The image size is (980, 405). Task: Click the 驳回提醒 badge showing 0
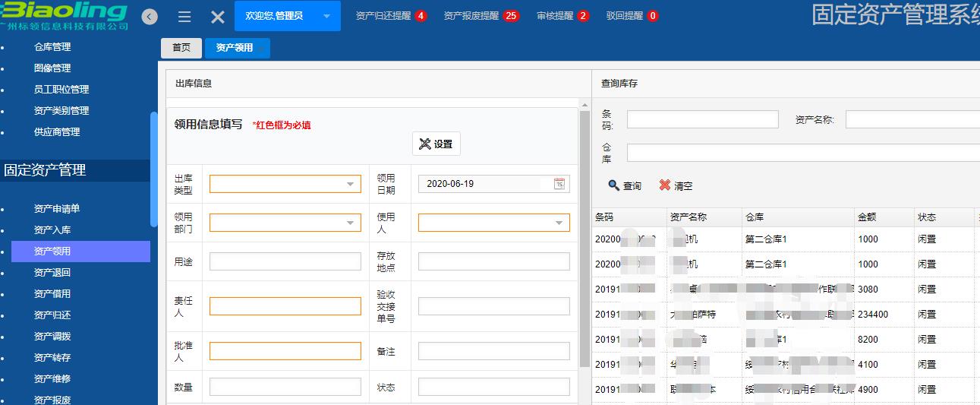tap(653, 16)
